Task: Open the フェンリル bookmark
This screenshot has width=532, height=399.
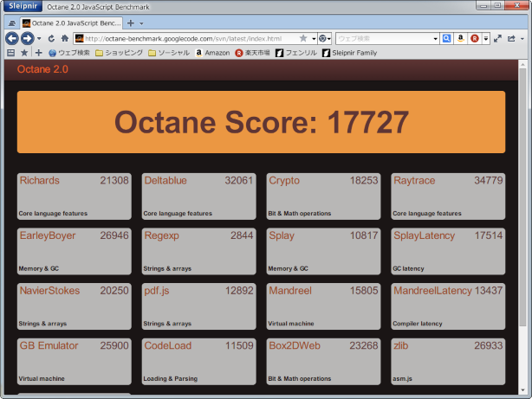Action: [296, 53]
